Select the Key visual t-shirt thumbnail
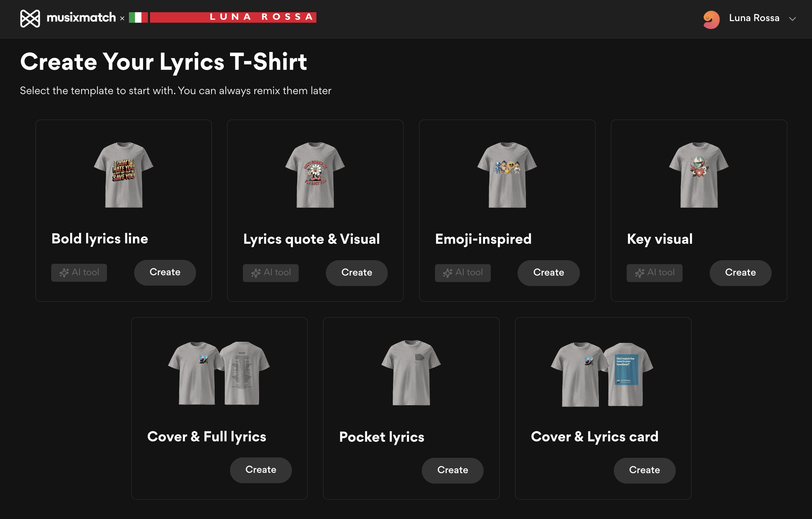The width and height of the screenshot is (812, 519). tap(699, 175)
